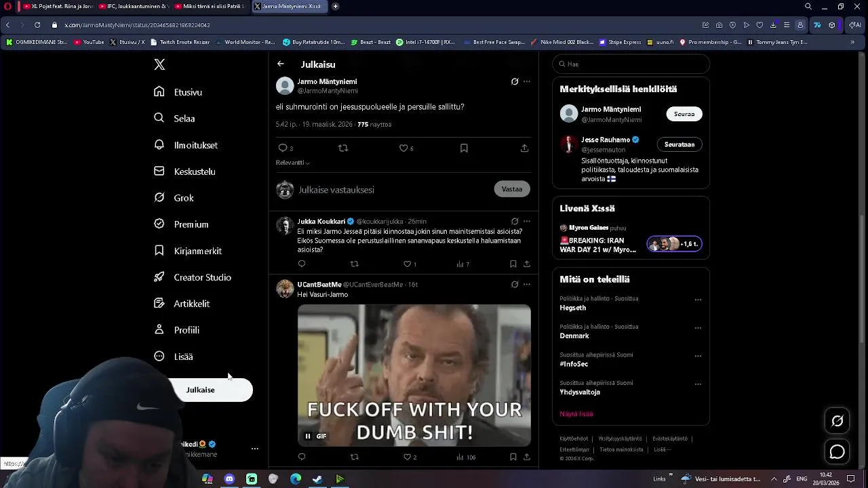This screenshot has width=868, height=488.
Task: Open account switcher three dots near profile
Action: [x=255, y=449]
